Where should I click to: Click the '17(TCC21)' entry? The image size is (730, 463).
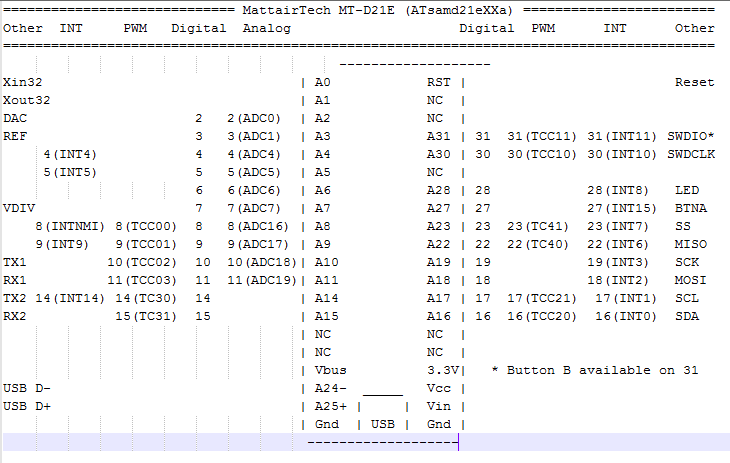click(x=542, y=299)
